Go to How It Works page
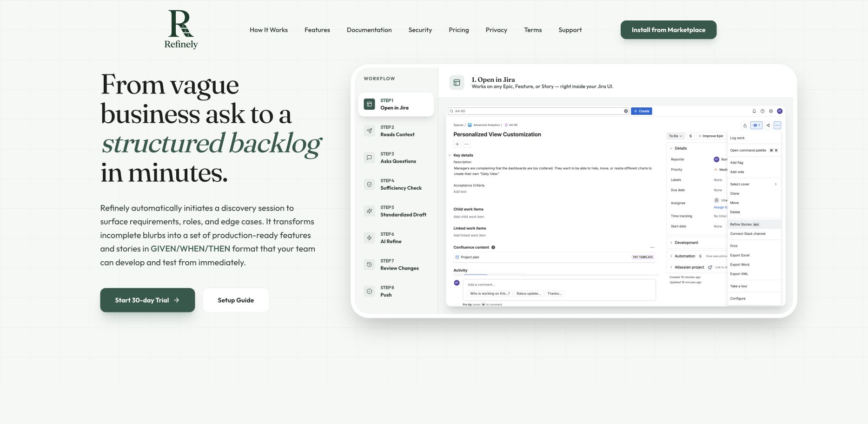 coord(269,30)
